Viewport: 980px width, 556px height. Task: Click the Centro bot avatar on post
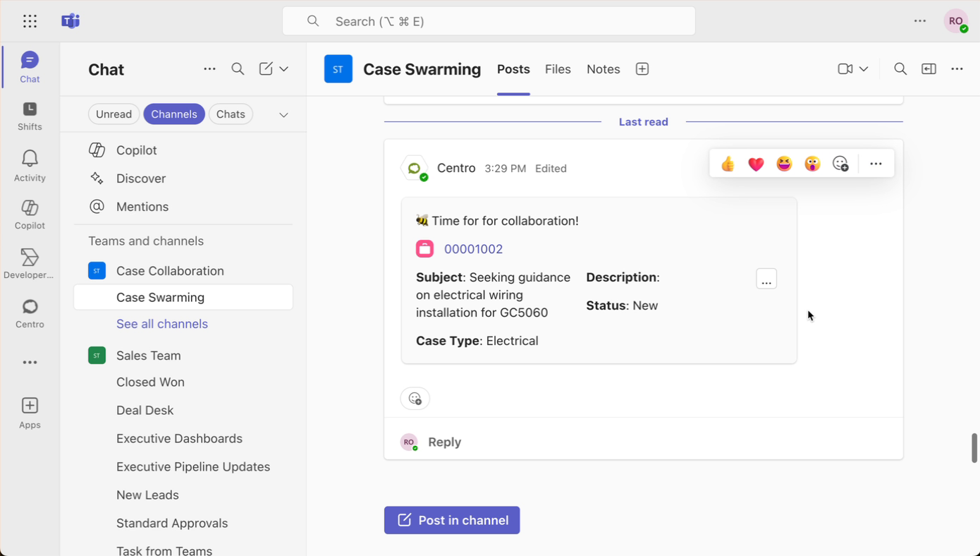point(415,169)
